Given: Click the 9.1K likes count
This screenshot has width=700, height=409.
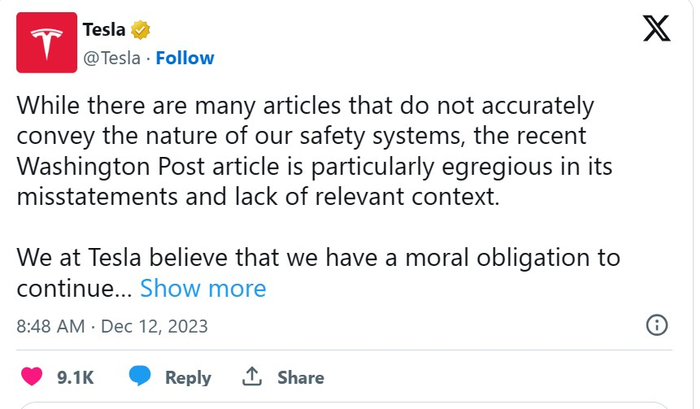Looking at the screenshot, I should (x=75, y=377).
